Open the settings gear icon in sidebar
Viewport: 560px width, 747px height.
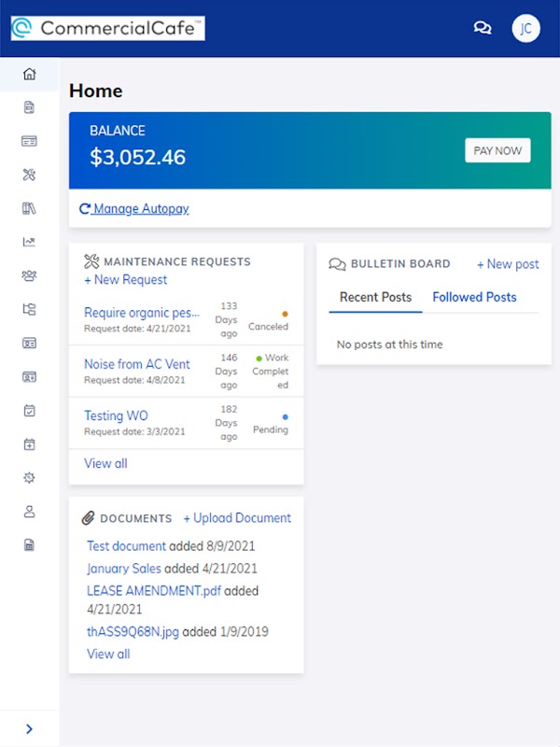[29, 477]
